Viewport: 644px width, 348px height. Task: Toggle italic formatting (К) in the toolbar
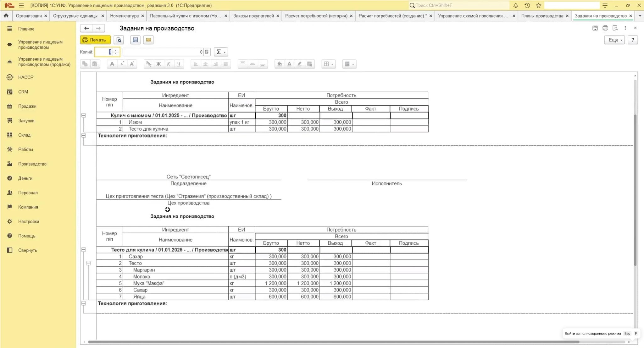click(169, 64)
